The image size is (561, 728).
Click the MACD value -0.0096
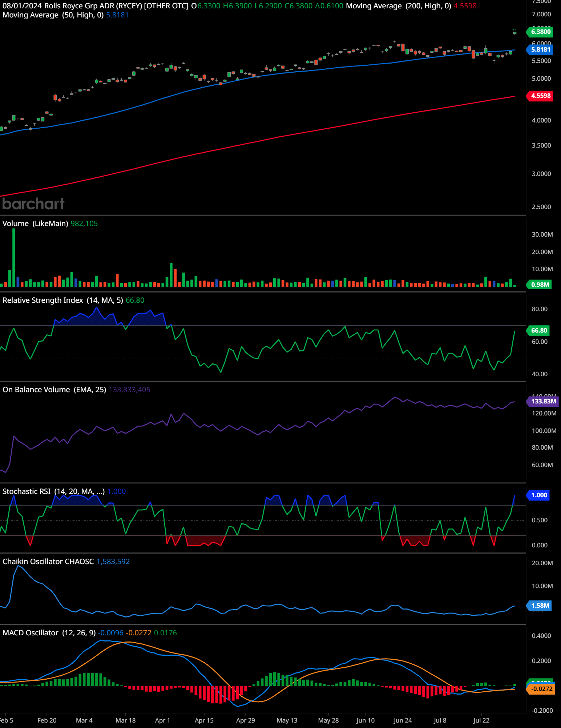coord(111,633)
